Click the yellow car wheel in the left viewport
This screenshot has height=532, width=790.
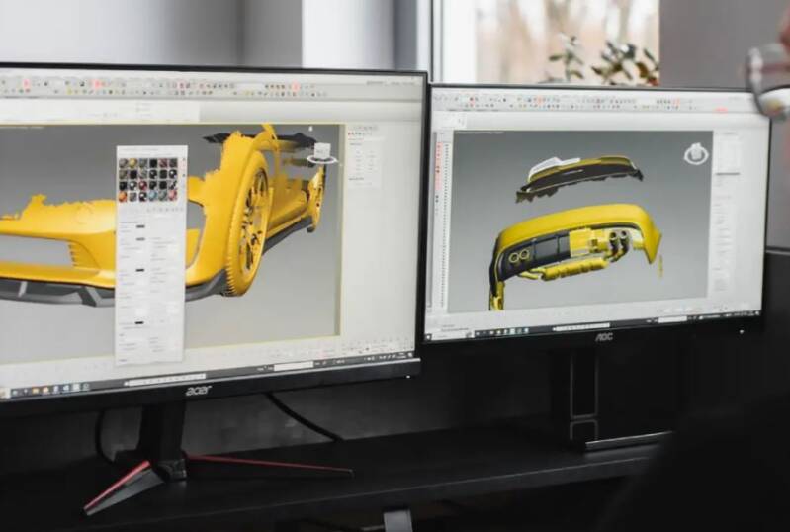point(250,222)
